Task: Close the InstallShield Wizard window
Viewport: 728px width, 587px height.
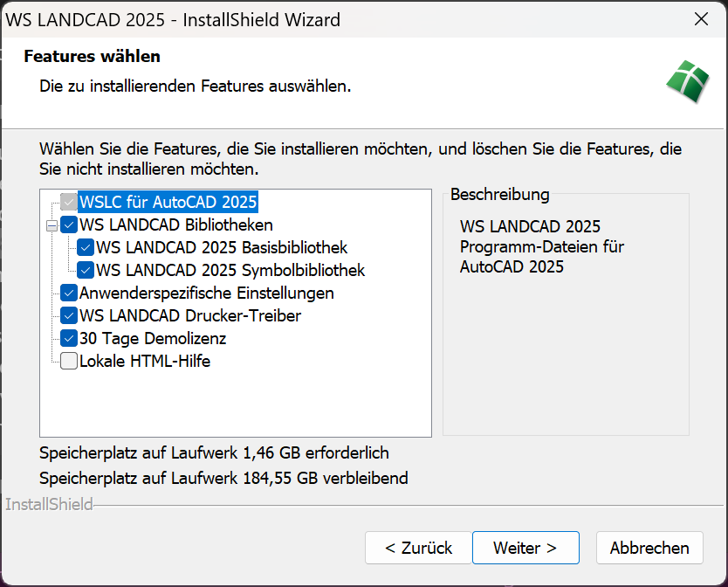Action: tap(700, 19)
